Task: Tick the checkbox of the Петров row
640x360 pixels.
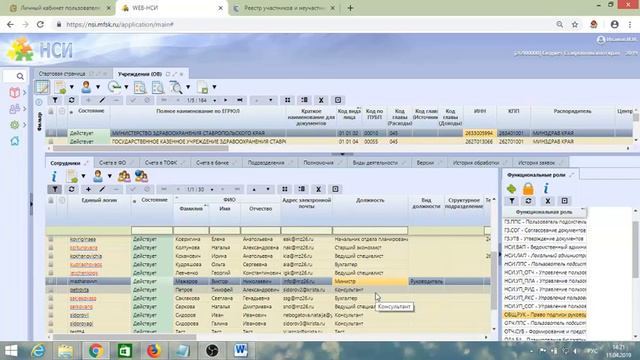Action: pos(51,290)
